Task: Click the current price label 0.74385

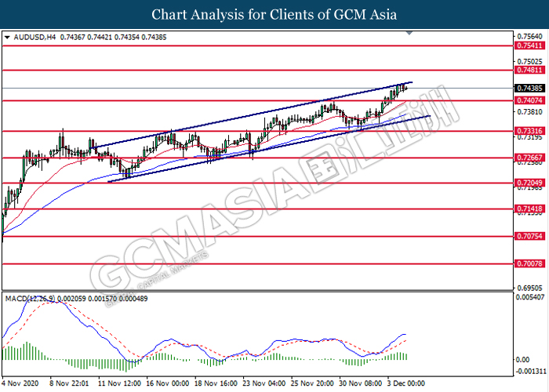Action: click(529, 88)
